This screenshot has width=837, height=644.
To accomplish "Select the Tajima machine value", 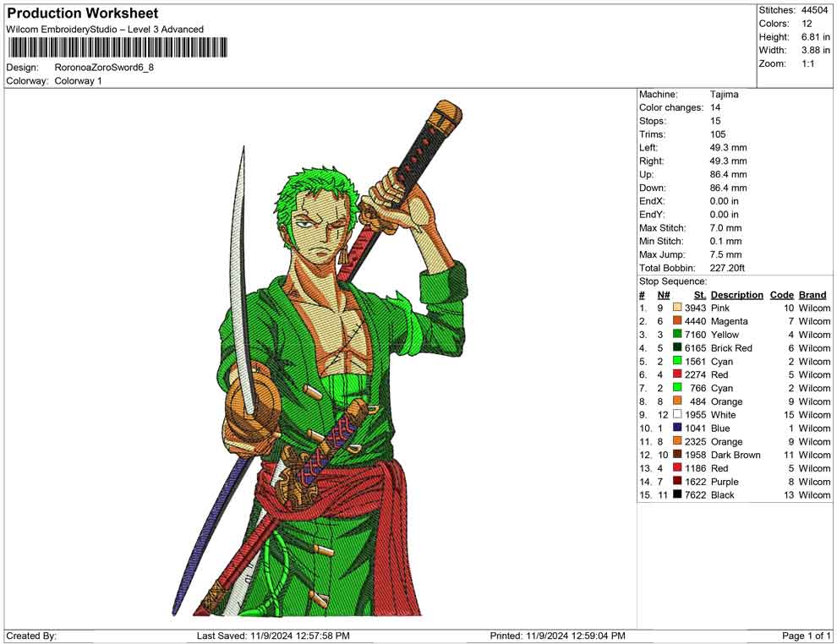I will tap(724, 95).
